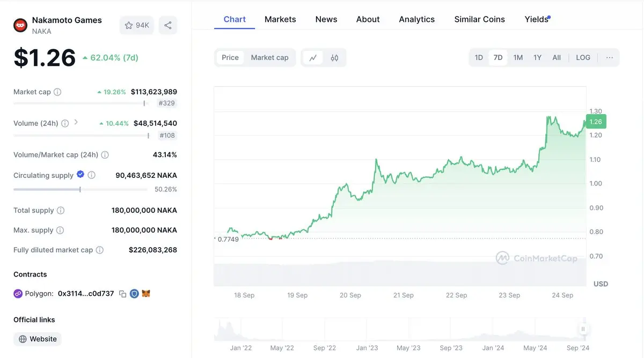This screenshot has width=644, height=358.
Task: Open the chart more options ellipsis
Action: click(610, 58)
